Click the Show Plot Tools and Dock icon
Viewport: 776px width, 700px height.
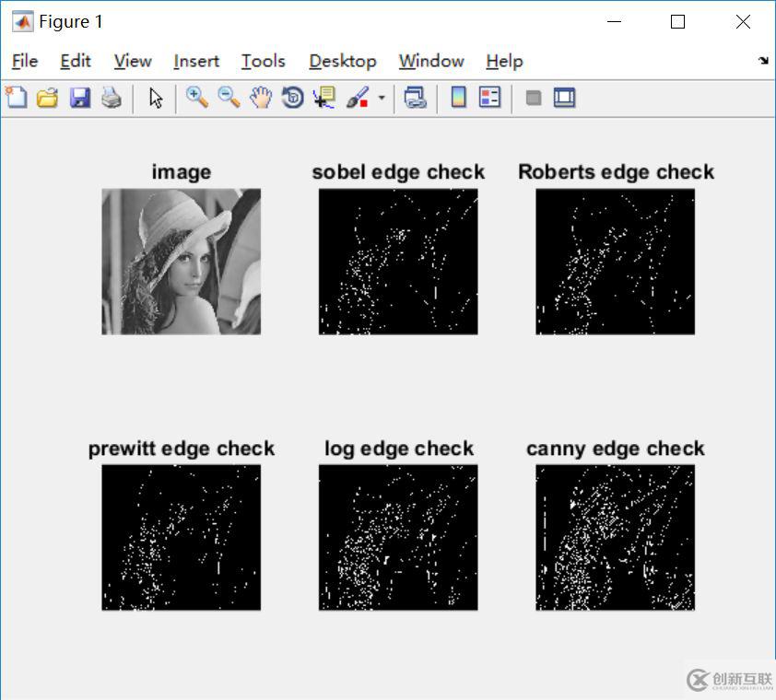coord(564,97)
